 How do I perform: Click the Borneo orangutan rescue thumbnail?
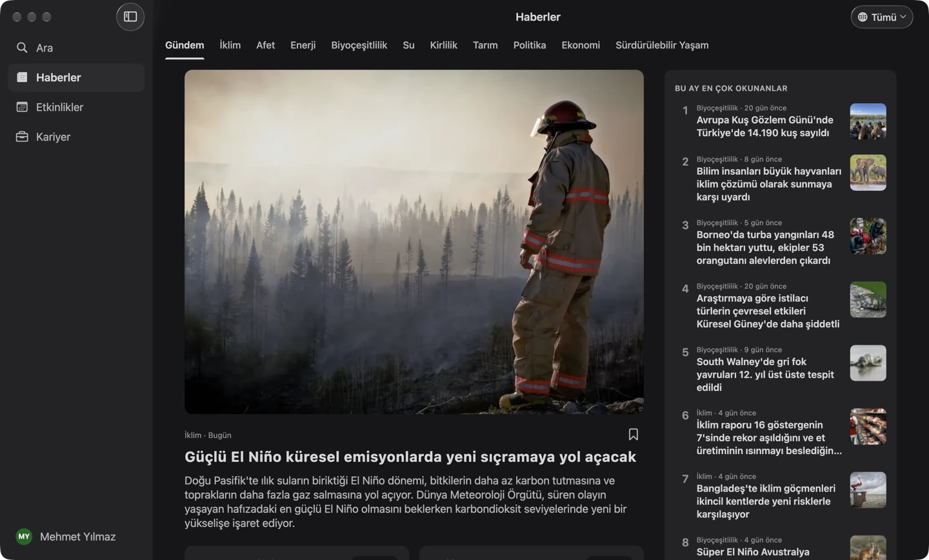tap(868, 236)
